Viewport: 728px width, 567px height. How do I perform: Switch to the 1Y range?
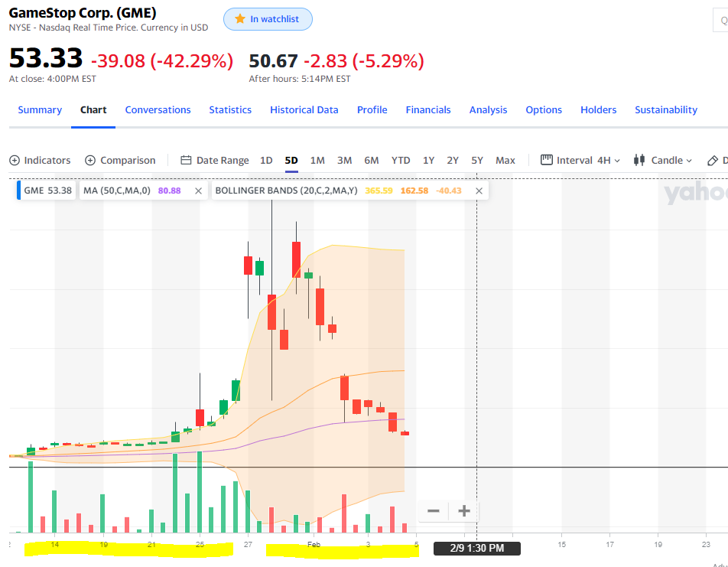(x=428, y=161)
